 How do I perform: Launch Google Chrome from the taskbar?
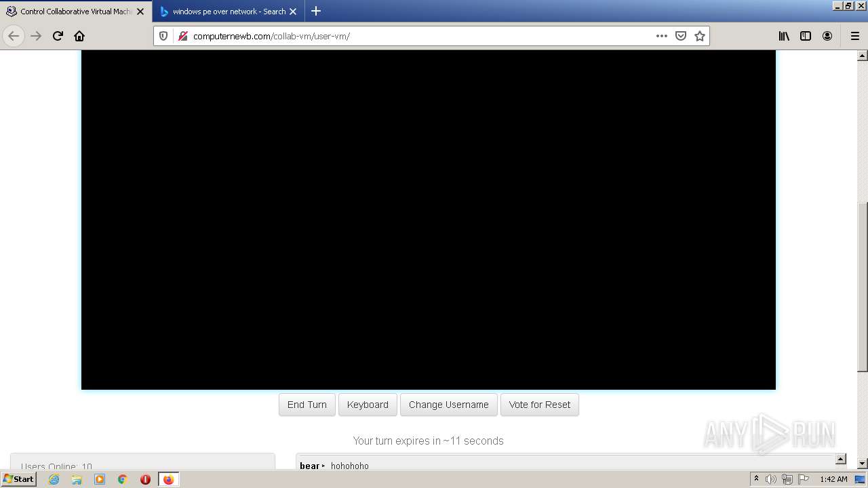coord(123,479)
